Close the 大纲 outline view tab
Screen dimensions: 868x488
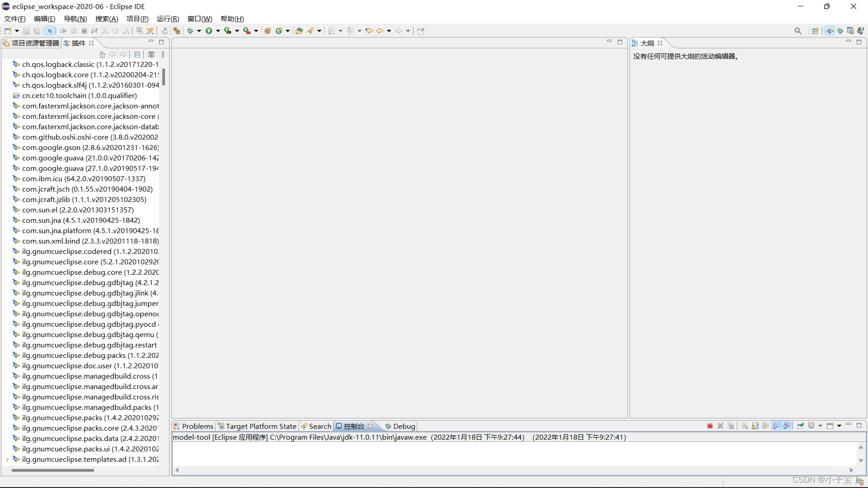tap(660, 43)
